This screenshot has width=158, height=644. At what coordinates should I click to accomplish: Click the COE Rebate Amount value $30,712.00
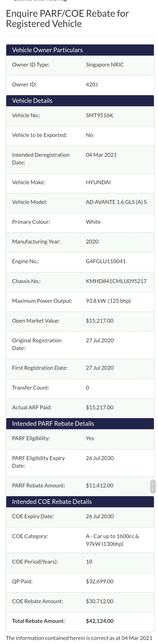pyautogui.click(x=100, y=601)
